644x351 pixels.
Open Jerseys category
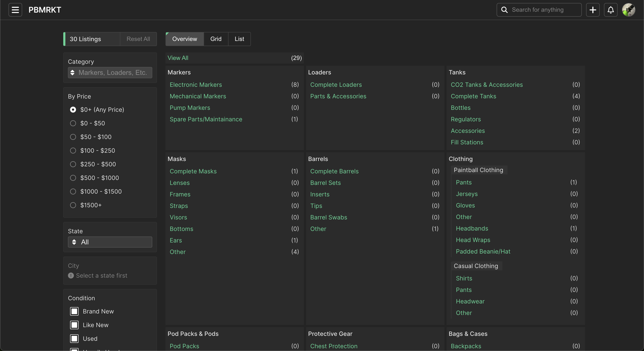[467, 194]
